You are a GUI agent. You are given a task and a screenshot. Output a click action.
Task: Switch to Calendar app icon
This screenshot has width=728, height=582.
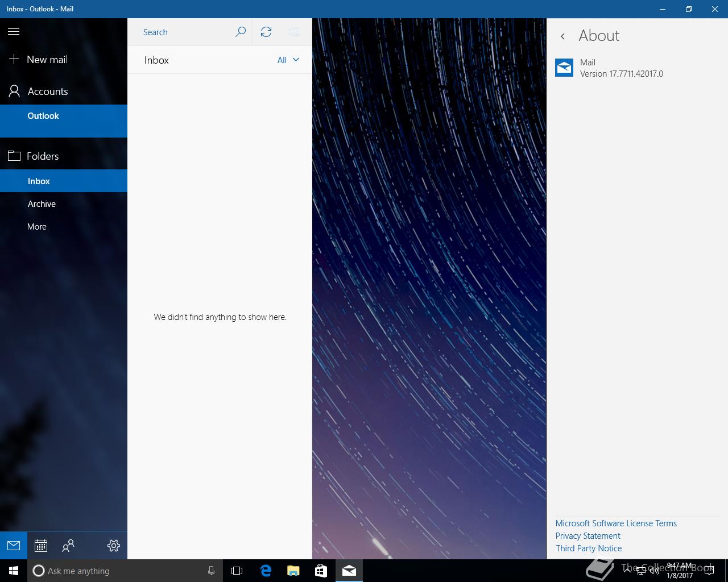[x=41, y=546]
